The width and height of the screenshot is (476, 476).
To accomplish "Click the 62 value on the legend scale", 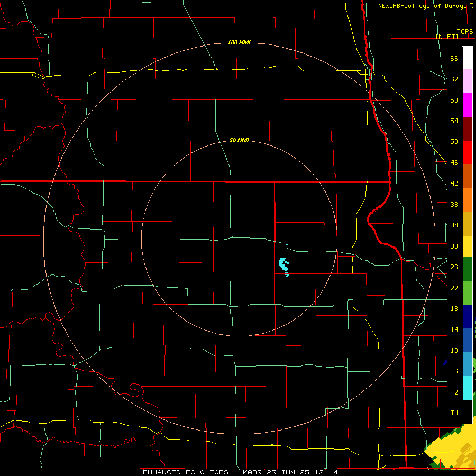I will [x=454, y=79].
